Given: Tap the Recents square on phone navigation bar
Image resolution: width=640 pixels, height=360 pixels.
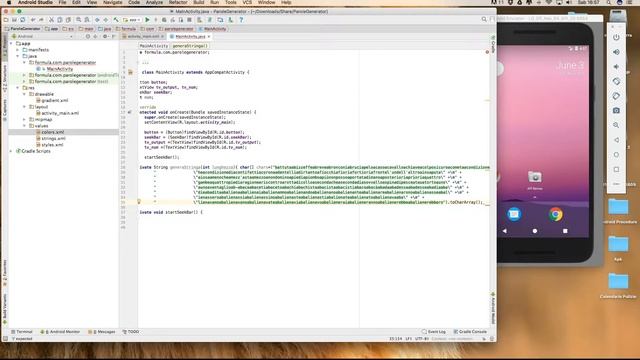Looking at the screenshot, I should [565, 231].
